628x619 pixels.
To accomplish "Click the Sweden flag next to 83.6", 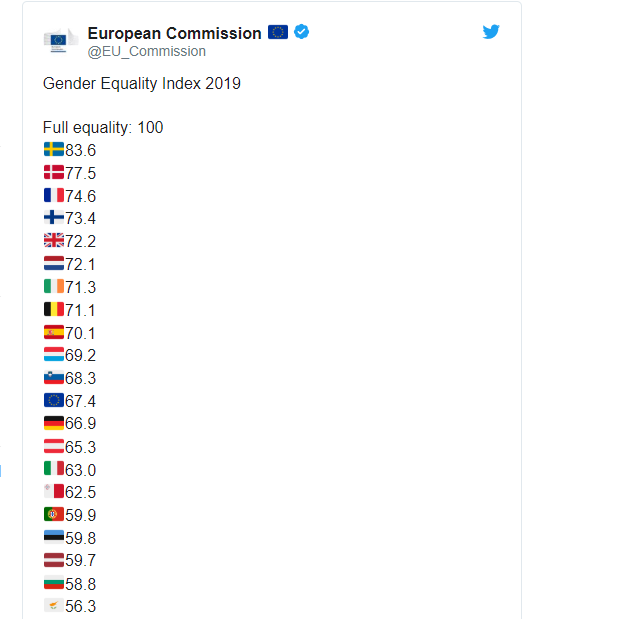I will (x=54, y=149).
